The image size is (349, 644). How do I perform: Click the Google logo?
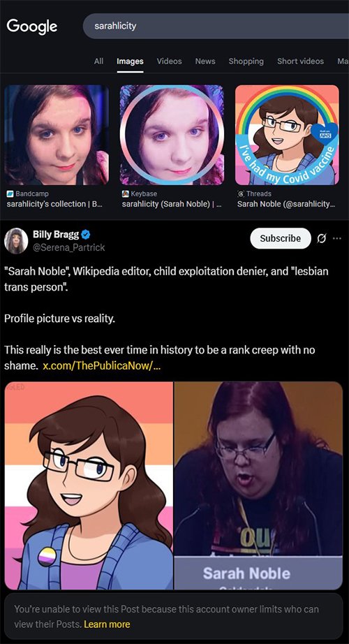pyautogui.click(x=32, y=27)
